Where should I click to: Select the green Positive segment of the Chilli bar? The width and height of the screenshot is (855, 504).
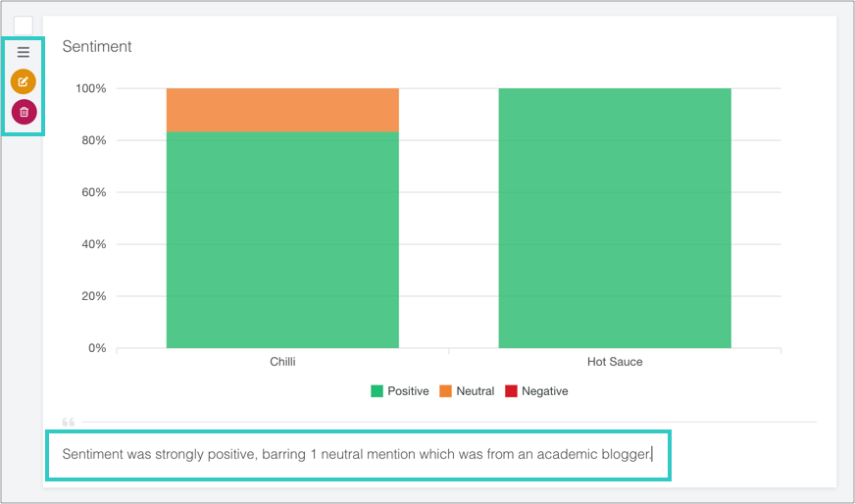click(282, 240)
